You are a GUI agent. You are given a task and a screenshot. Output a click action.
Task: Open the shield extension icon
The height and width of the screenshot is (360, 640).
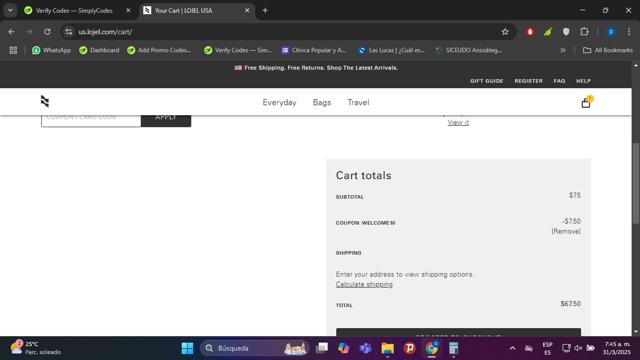(x=566, y=32)
